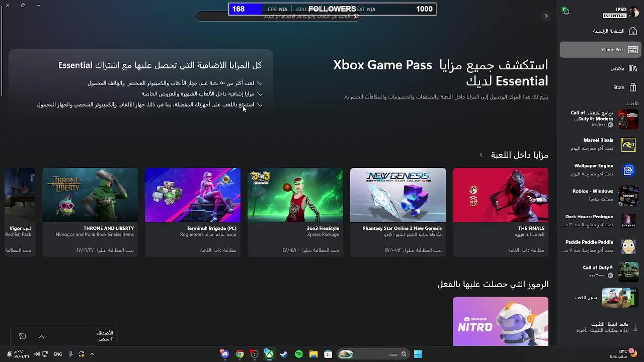This screenshot has height=362, width=644.
Task: Click the pop-out icon in friends bar
Action: pos(22,336)
